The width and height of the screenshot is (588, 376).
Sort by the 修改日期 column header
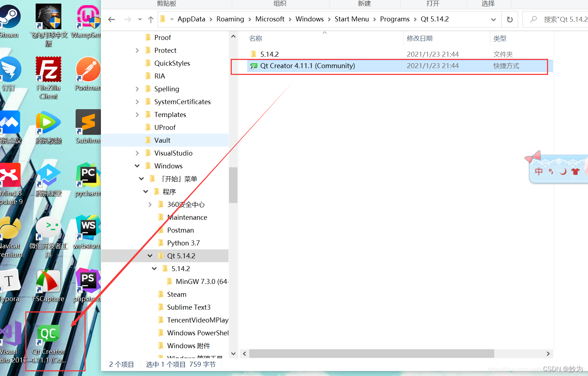click(x=420, y=39)
